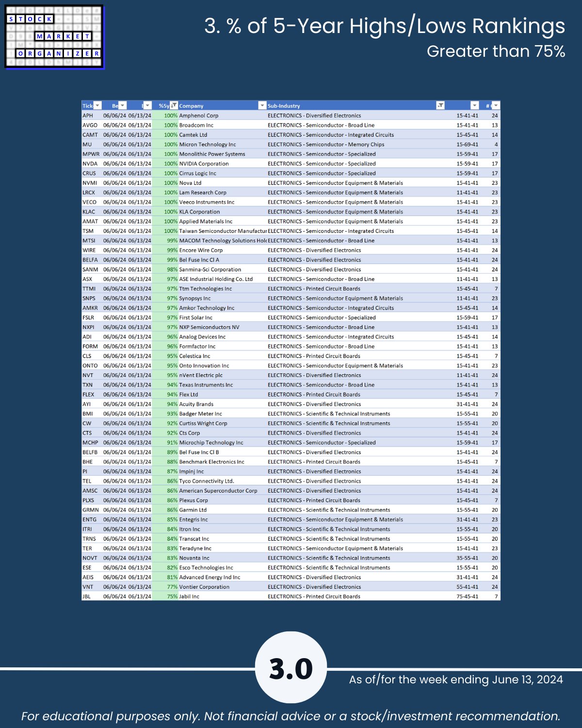The height and width of the screenshot is (728, 582).
Task: Select the Cirrus Logic Inc cell
Action: point(197,173)
